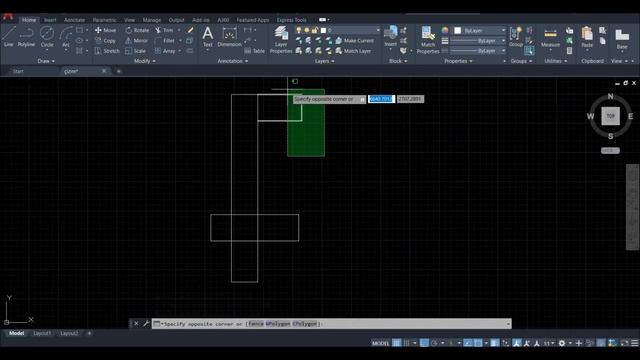Start the Measure utility

tap(550, 37)
